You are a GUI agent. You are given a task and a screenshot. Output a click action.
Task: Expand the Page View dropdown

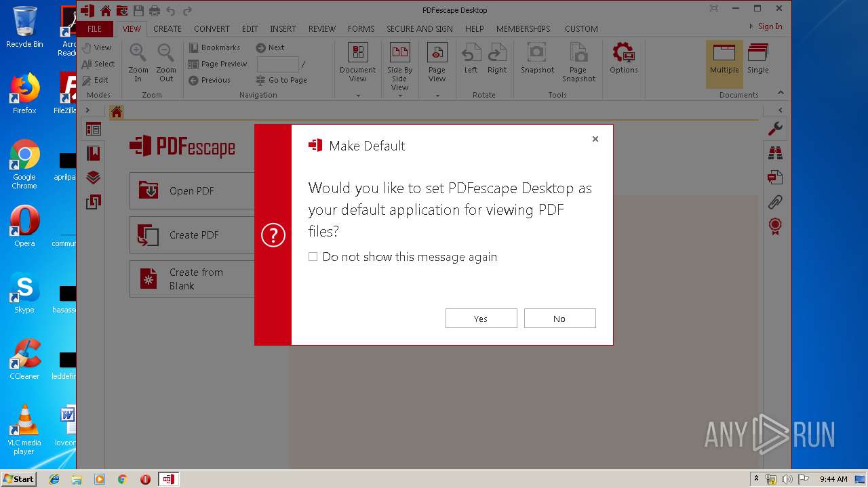(x=437, y=96)
